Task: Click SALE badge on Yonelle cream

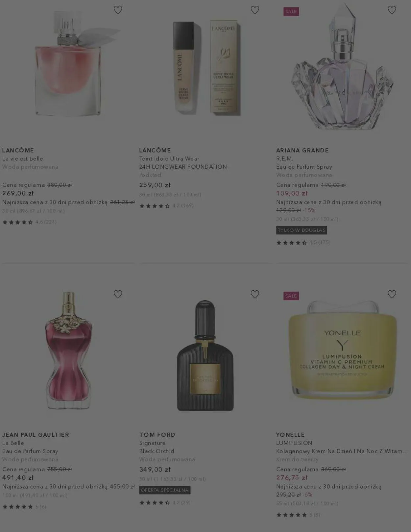Action: click(291, 296)
